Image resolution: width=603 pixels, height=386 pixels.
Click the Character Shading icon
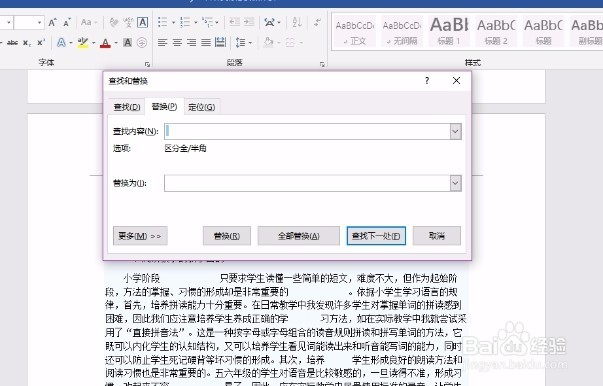127,42
